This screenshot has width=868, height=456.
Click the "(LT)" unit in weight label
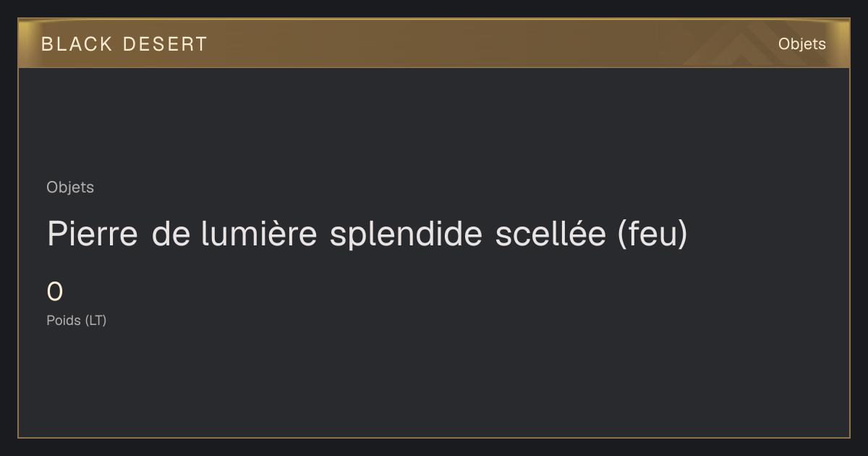95,320
